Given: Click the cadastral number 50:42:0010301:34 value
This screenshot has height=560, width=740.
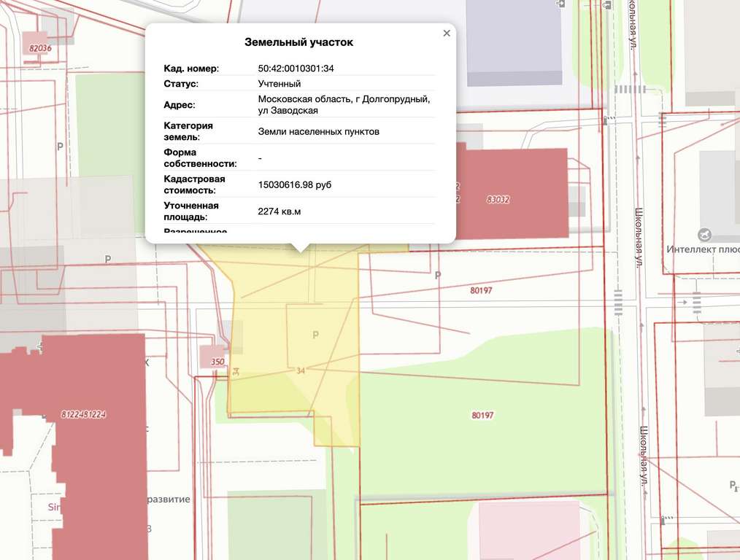Looking at the screenshot, I should [296, 69].
